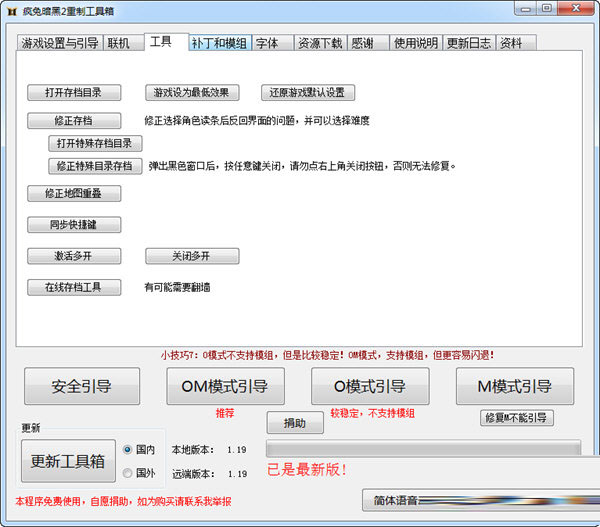Click the 更新工具箱 button
600x527 pixels.
click(x=68, y=461)
